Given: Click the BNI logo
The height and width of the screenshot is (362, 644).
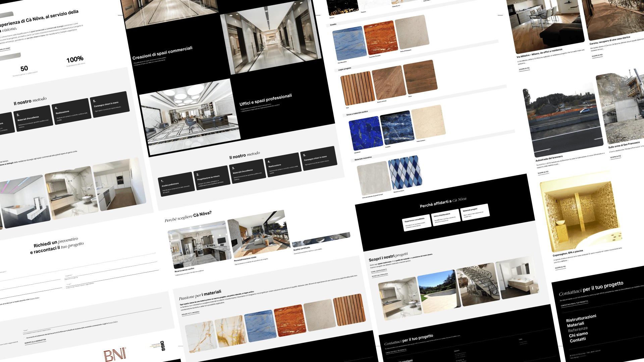Looking at the screenshot, I should 115,355.
